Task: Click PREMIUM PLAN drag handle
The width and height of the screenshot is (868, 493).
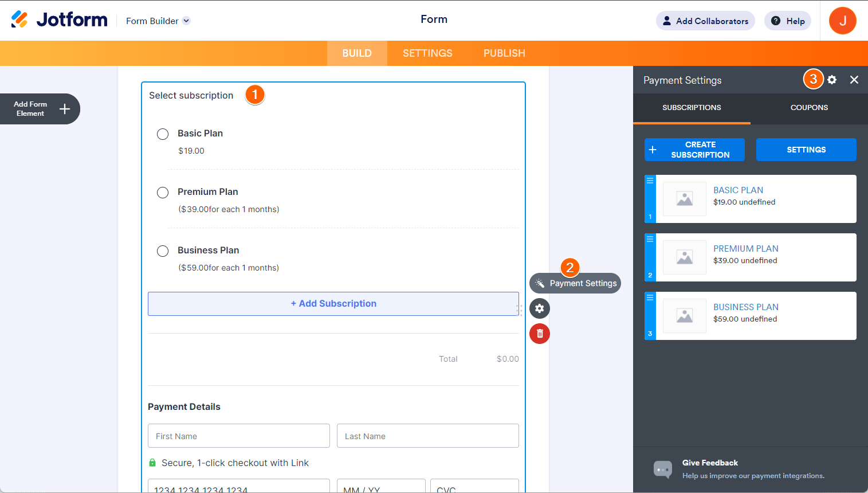Action: coord(650,257)
